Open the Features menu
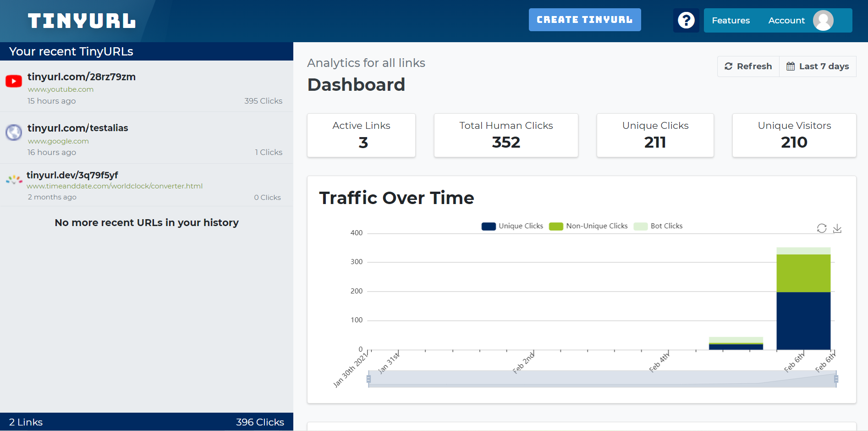Screen dimensions: 868x431 coord(731,21)
